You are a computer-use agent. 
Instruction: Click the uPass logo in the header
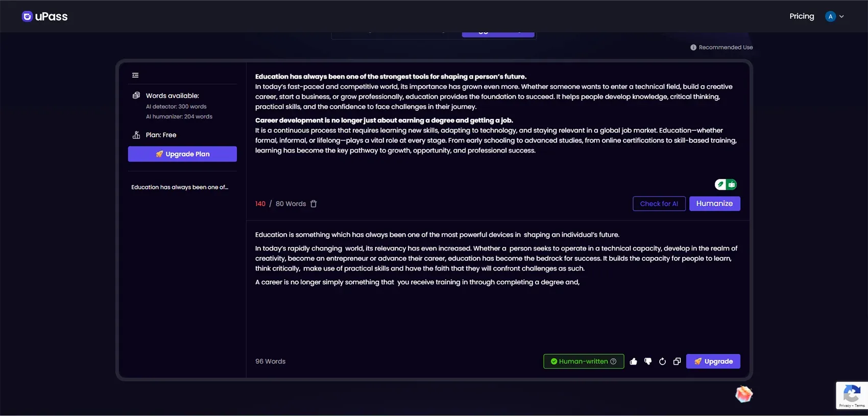[x=45, y=16]
